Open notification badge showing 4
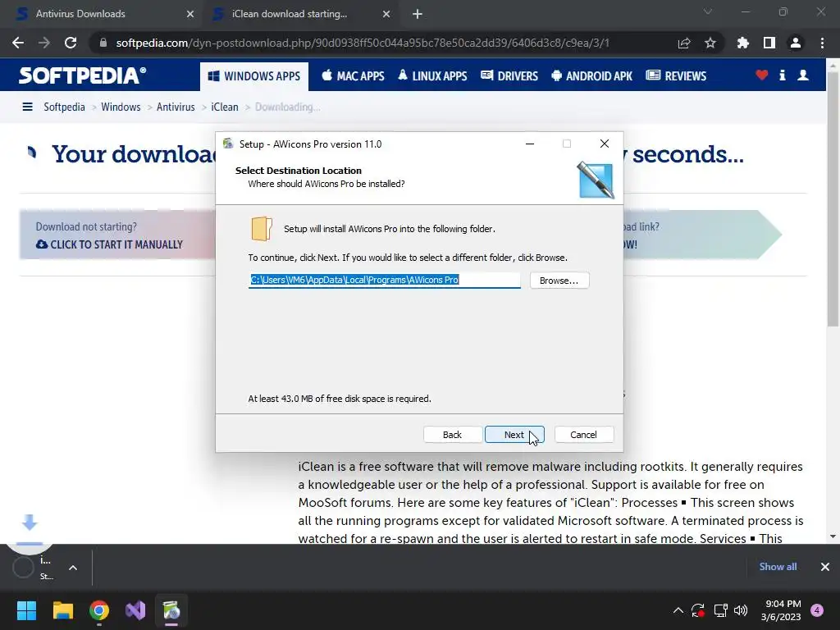 817,610
